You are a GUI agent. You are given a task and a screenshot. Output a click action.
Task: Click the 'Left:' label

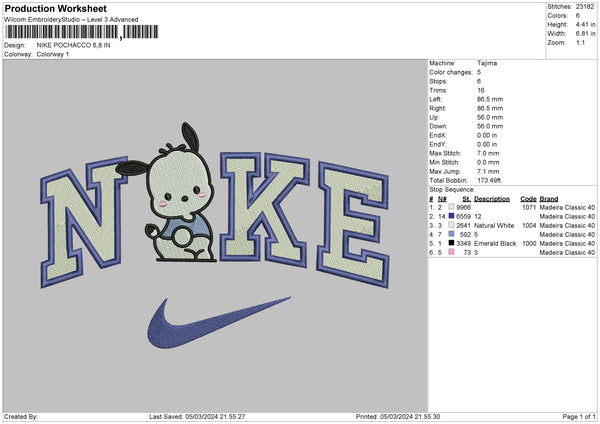[435, 99]
